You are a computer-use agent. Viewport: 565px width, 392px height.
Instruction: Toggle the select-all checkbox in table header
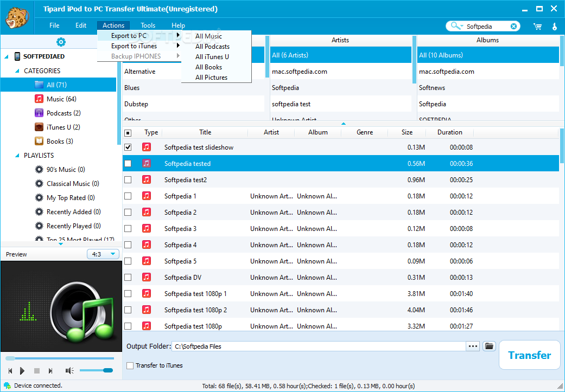click(128, 133)
